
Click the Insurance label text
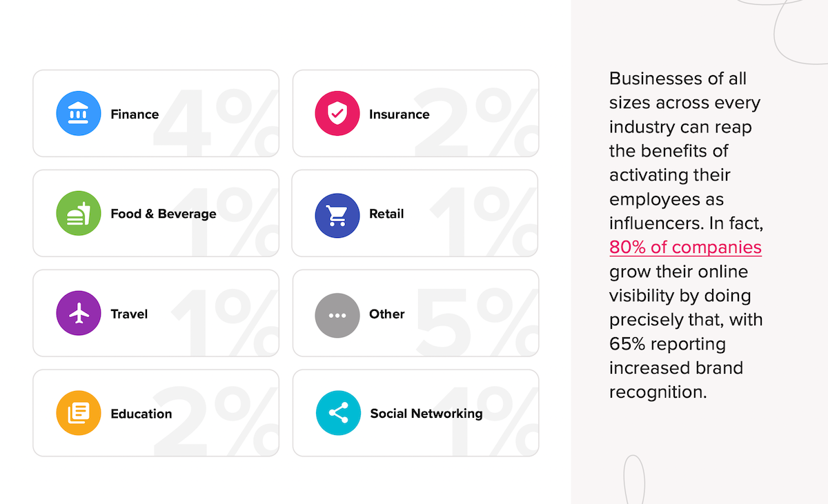coord(399,114)
